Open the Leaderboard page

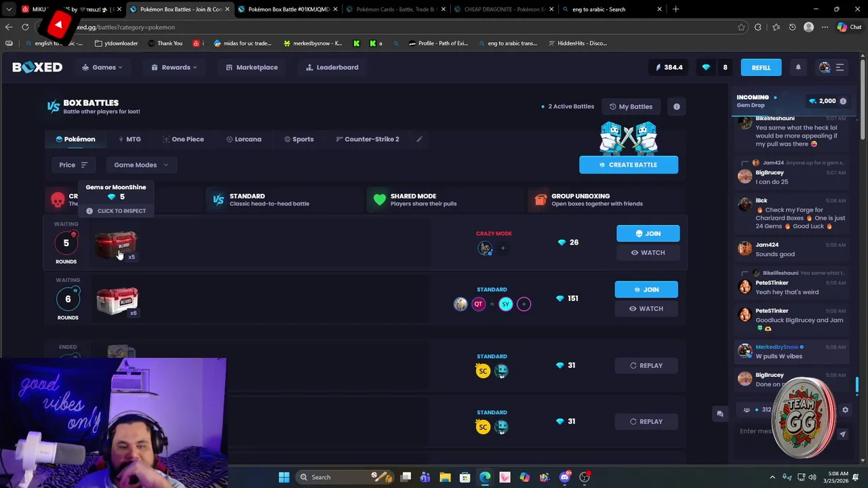click(332, 67)
